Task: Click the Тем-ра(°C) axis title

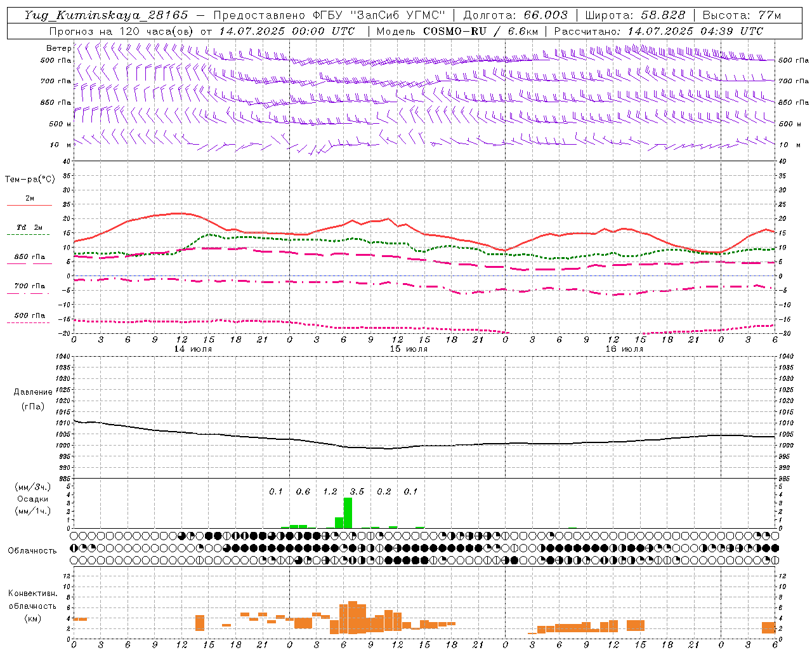Action: pos(30,180)
